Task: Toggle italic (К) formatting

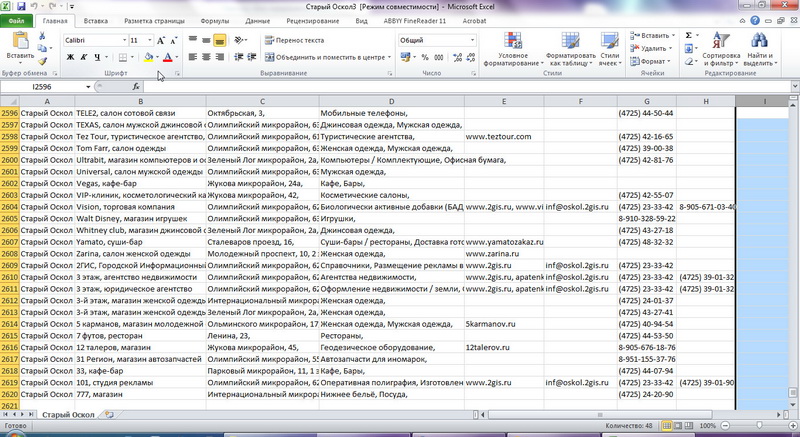Action: [x=84, y=57]
